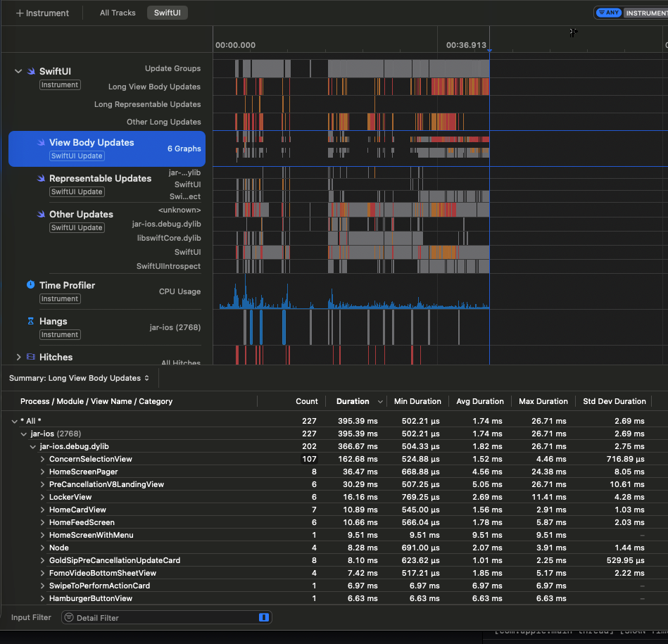This screenshot has width=668, height=644.
Task: Select the SwiftUI tab
Action: (168, 13)
